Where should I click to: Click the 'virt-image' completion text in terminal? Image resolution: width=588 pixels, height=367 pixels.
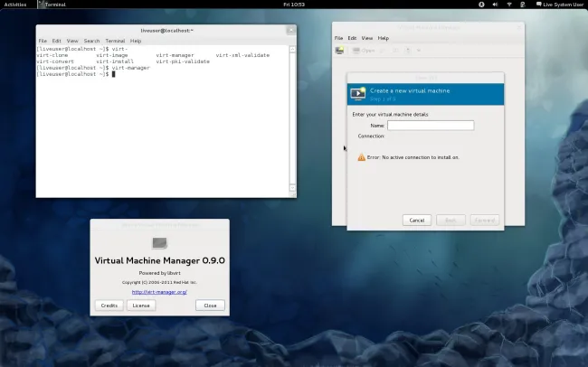[112, 55]
